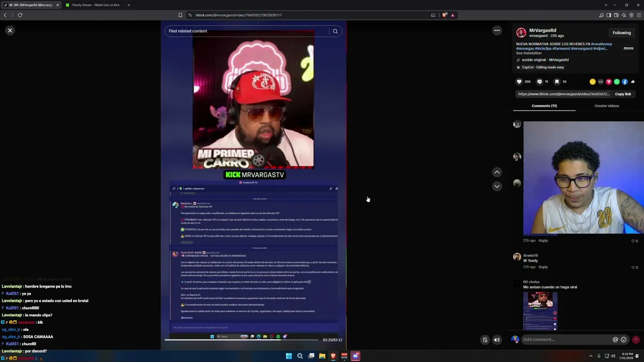Click the yellow coin share icon
The width and height of the screenshot is (644, 362).
pyautogui.click(x=593, y=81)
